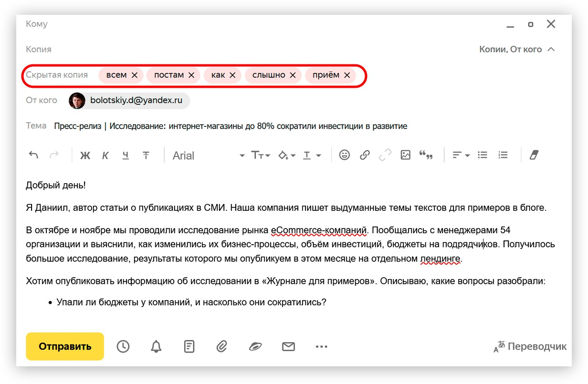Remove the слышно recipient chip
Image resolution: width=588 pixels, height=384 pixels.
tap(293, 75)
